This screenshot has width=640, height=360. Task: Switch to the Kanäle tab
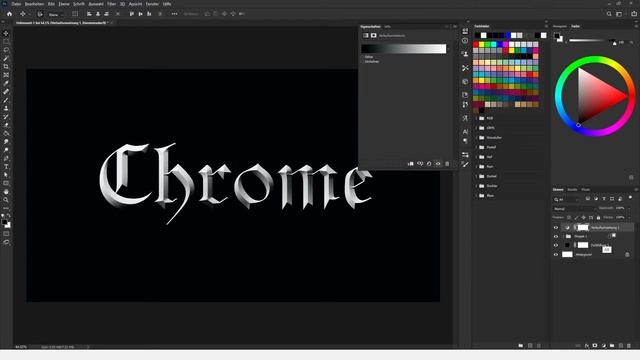[x=572, y=190]
